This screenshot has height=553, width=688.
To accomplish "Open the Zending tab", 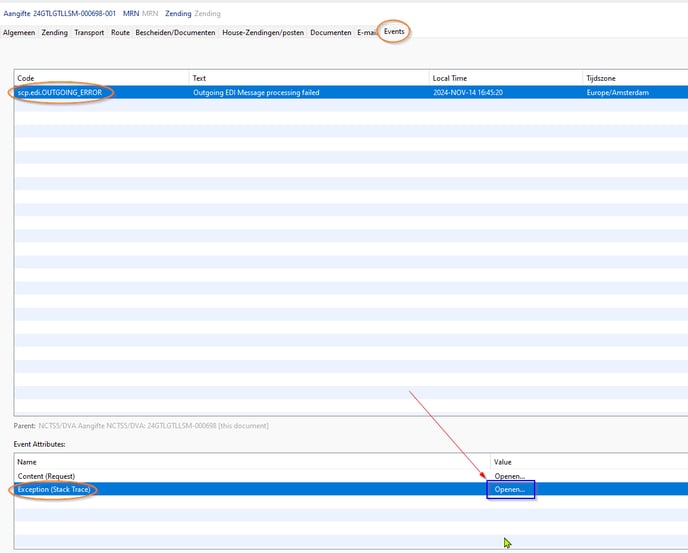I will 54,32.
